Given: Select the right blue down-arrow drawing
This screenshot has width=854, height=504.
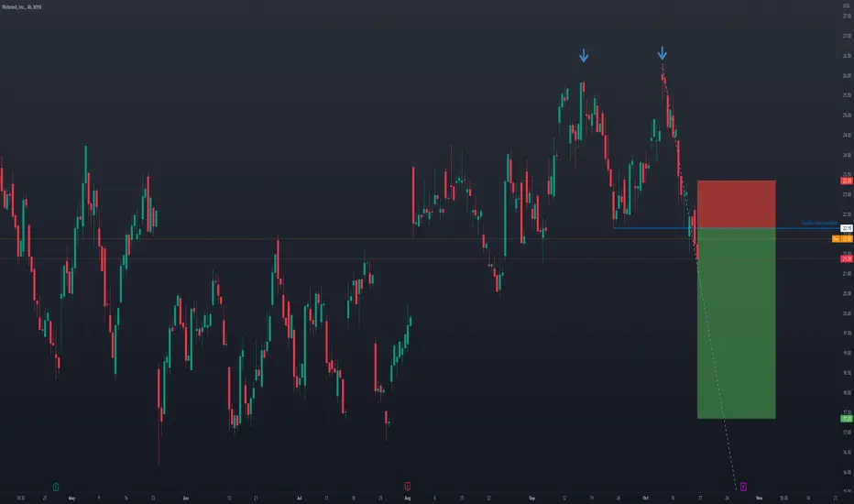Looking at the screenshot, I should click(x=662, y=53).
